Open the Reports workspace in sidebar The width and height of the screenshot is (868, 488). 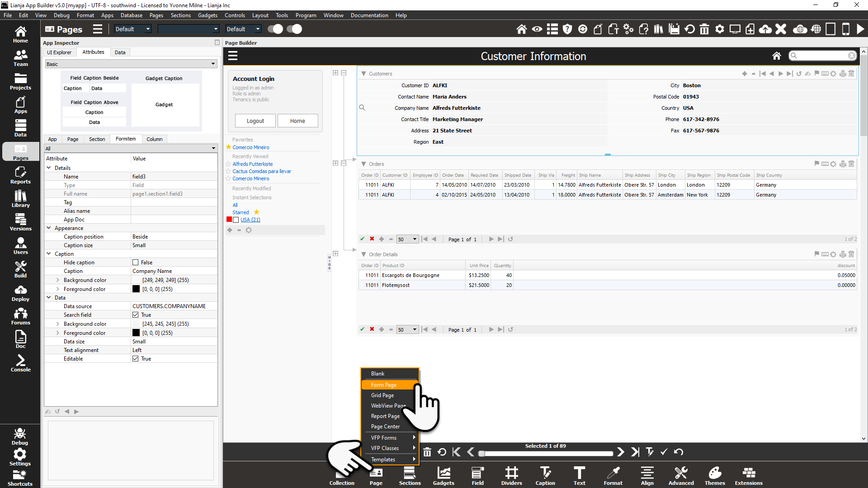click(x=20, y=175)
